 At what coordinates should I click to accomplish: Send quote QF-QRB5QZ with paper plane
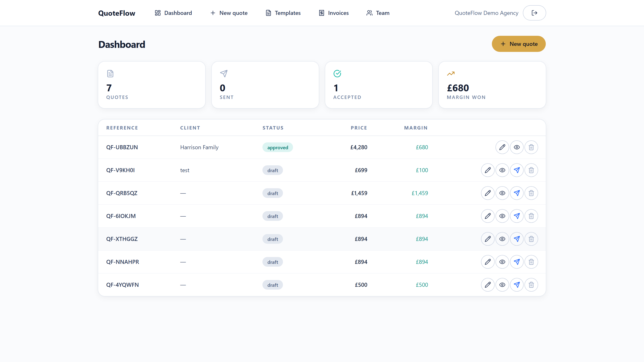coord(516,193)
